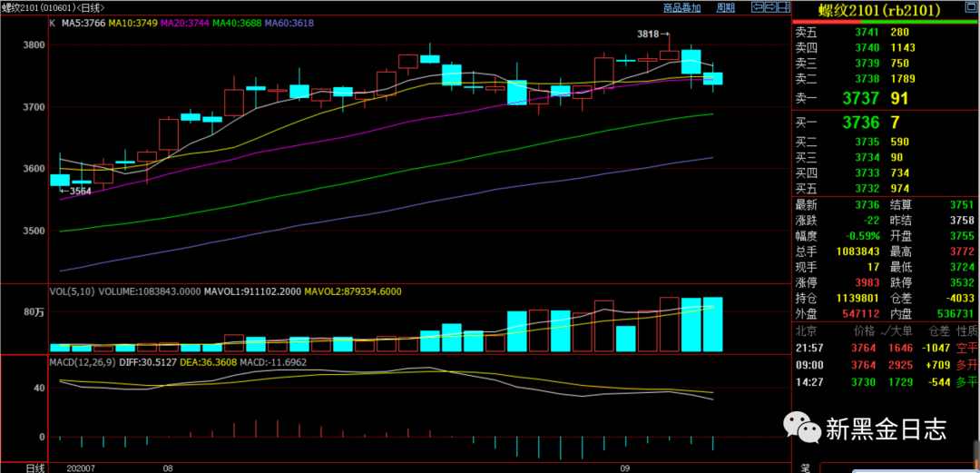This screenshot has height=473, width=980.
Task: Click the 性质 column header
Action: tap(968, 331)
